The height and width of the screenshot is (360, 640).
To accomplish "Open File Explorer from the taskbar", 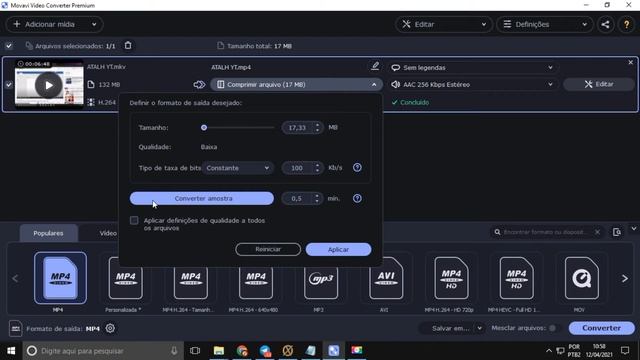I will pos(219,351).
